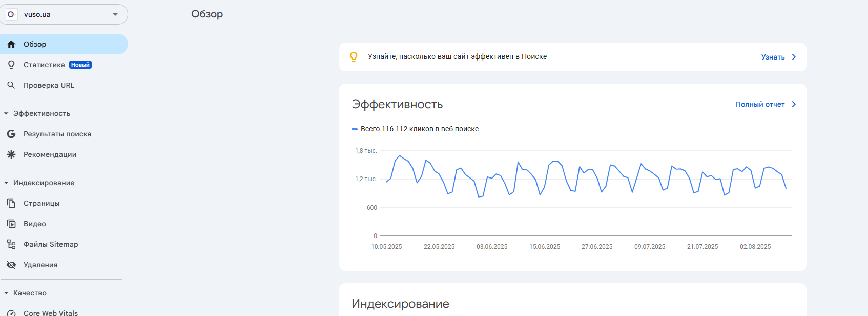Click the Индексирование card heading
The width and height of the screenshot is (868, 316).
400,304
